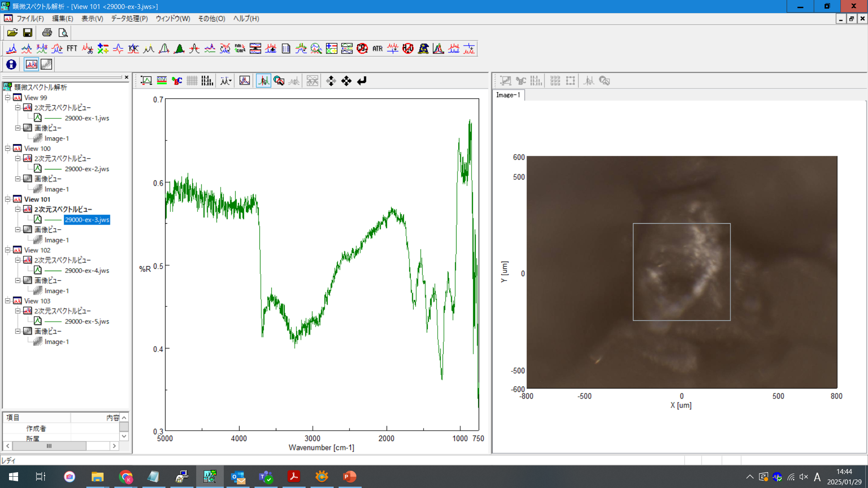Click the wizard hat icon
This screenshot has height=488, width=868.
pos(423,48)
